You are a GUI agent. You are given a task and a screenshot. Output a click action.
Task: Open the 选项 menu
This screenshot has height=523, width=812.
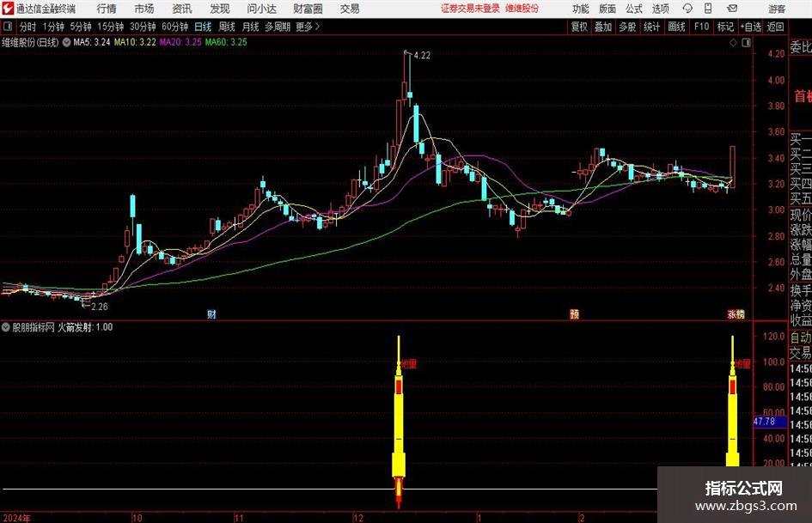pos(660,9)
